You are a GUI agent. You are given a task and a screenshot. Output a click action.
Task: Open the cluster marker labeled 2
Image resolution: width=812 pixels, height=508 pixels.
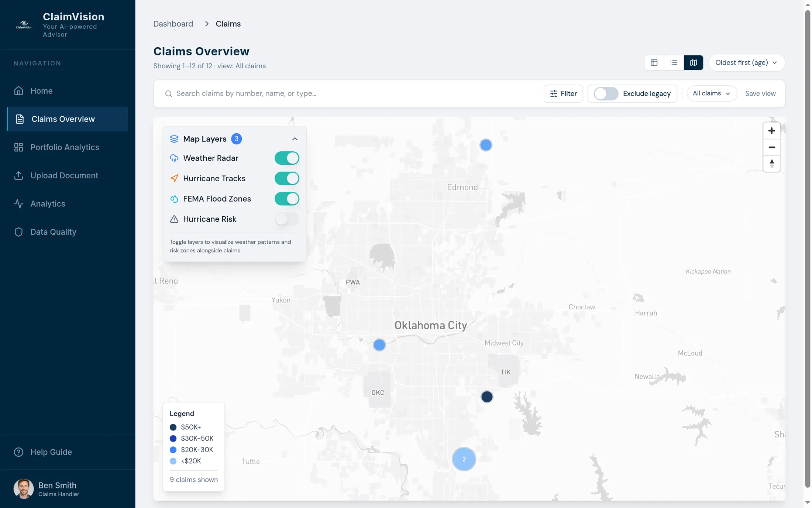pos(464,459)
